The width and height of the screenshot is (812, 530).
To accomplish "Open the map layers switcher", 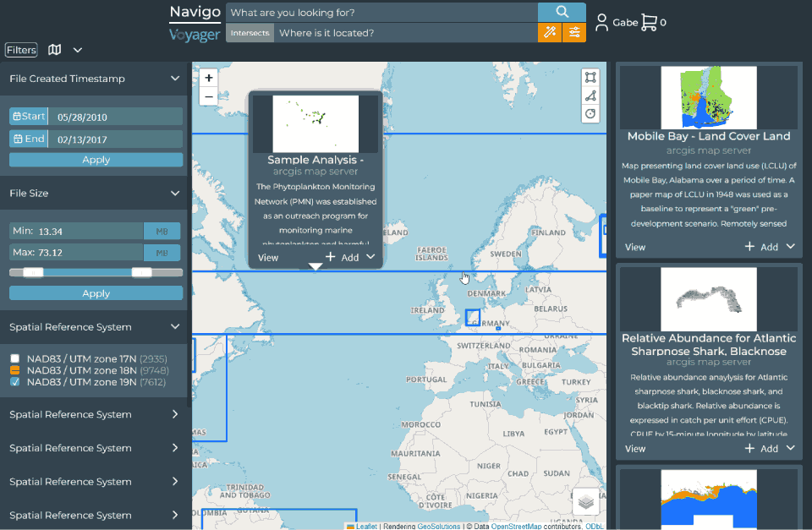I will coord(587,501).
